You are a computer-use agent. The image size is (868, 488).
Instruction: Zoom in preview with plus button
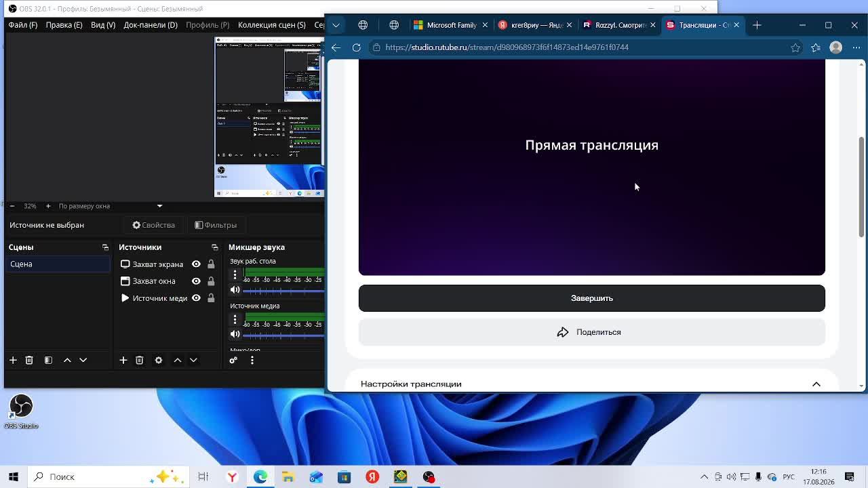point(48,206)
